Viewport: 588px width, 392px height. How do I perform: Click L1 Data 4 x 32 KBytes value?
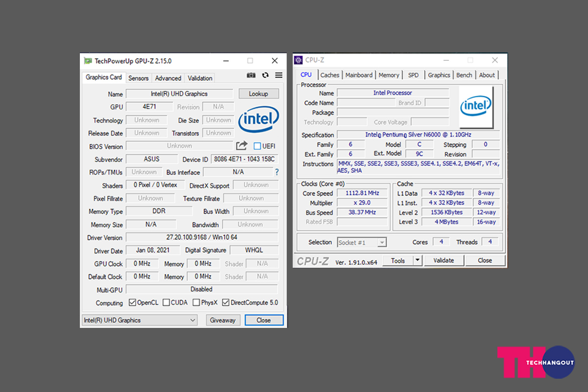point(446,193)
